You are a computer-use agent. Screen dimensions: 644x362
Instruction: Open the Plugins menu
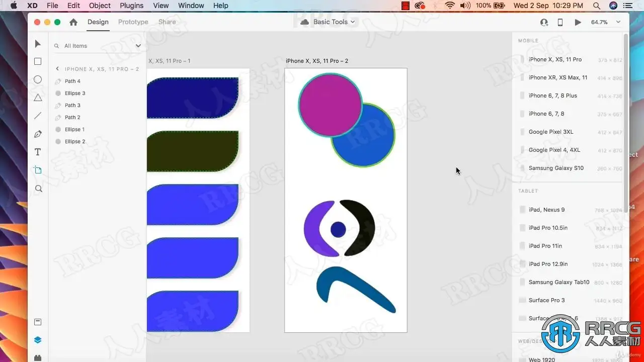coord(131,6)
